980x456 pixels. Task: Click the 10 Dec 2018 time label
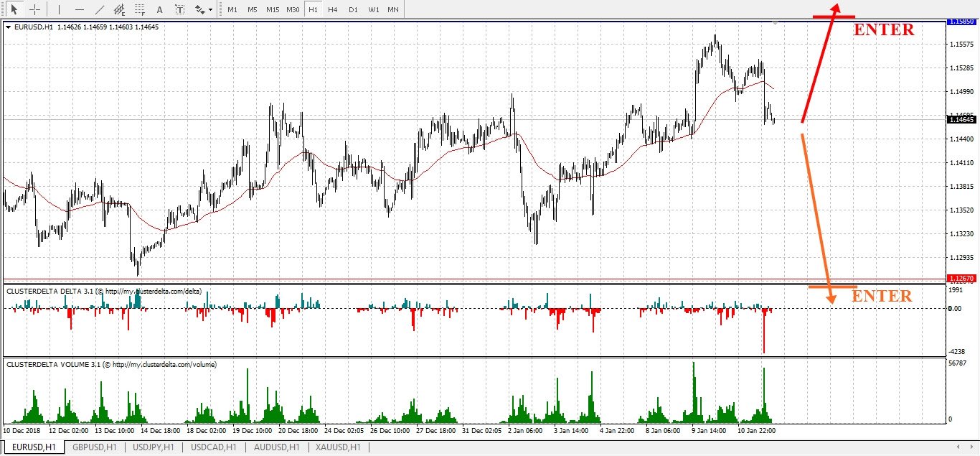coord(22,430)
